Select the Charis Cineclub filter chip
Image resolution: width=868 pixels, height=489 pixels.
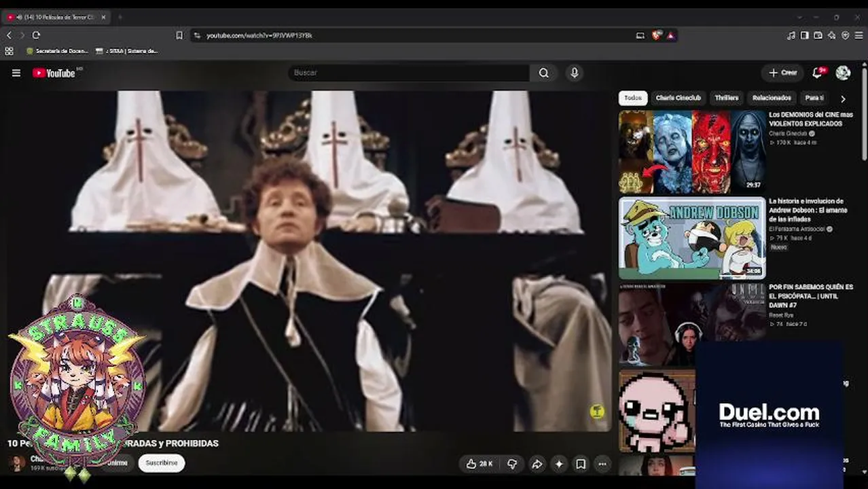679,98
